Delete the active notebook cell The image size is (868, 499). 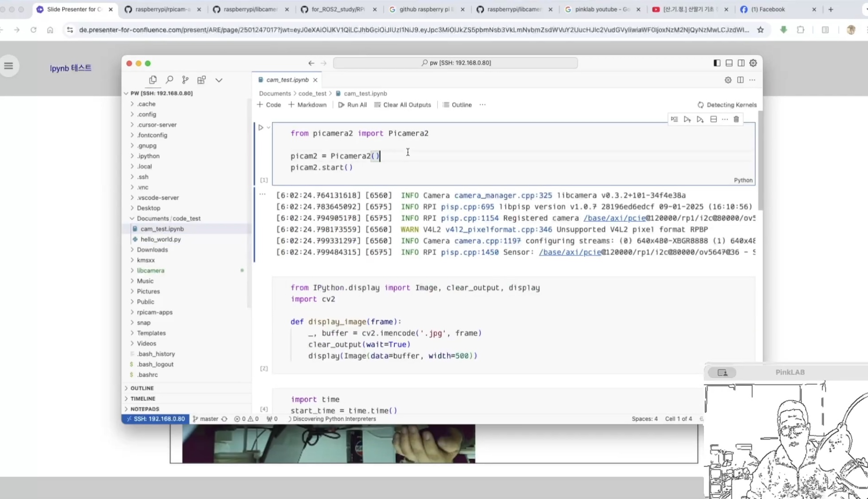(x=736, y=119)
